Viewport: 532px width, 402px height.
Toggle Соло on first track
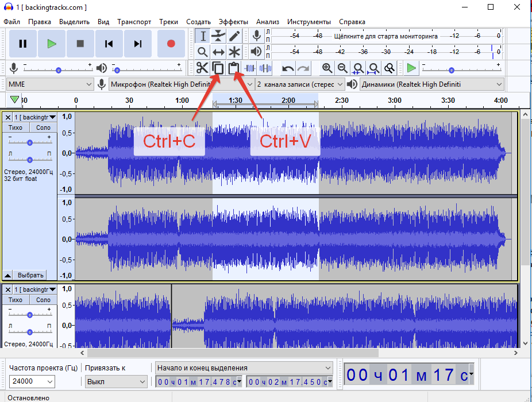point(43,127)
